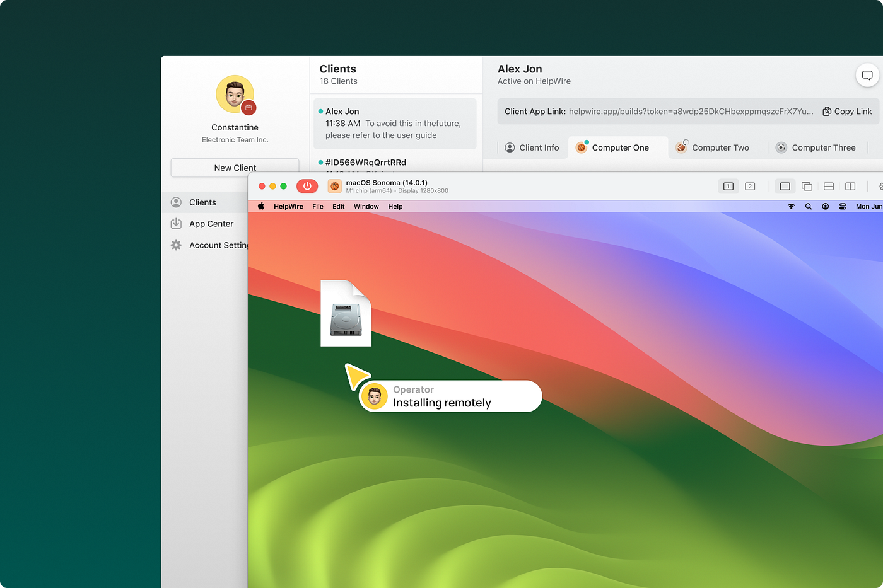Screen dimensions: 883x588
Task: Click the red briefcase badge on avatar
Action: (x=249, y=108)
